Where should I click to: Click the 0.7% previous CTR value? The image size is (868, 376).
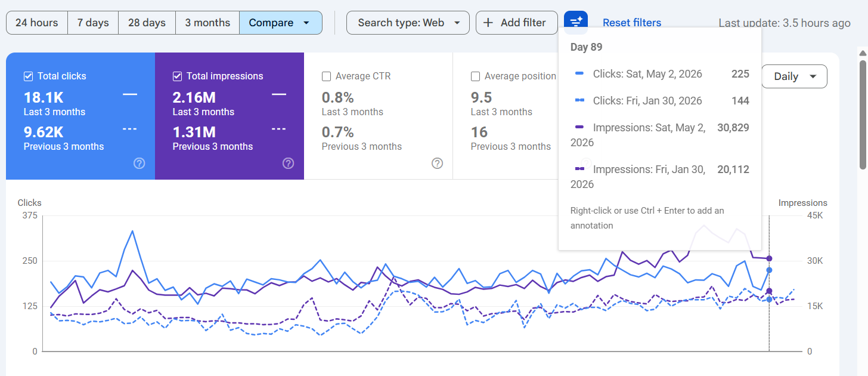click(338, 132)
